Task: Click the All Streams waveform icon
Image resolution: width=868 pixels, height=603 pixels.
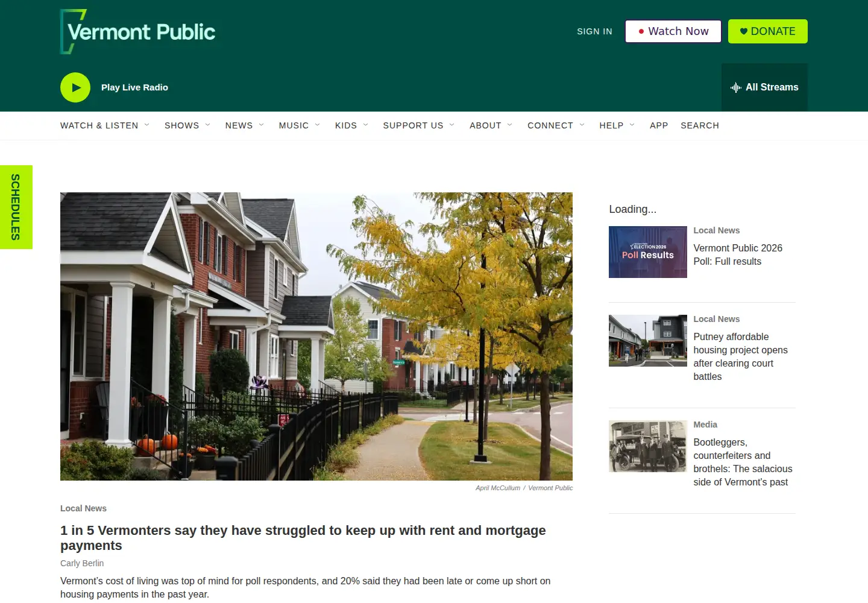Action: tap(736, 87)
